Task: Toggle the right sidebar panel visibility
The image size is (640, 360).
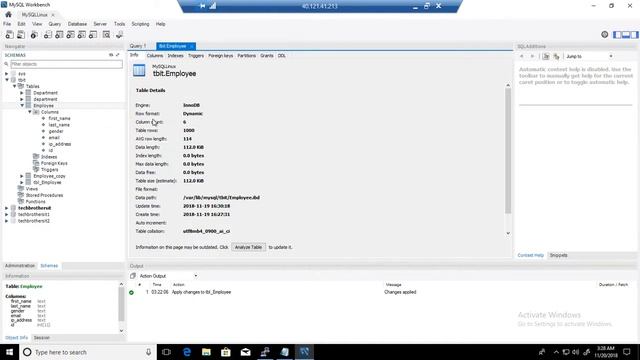Action: click(x=634, y=35)
